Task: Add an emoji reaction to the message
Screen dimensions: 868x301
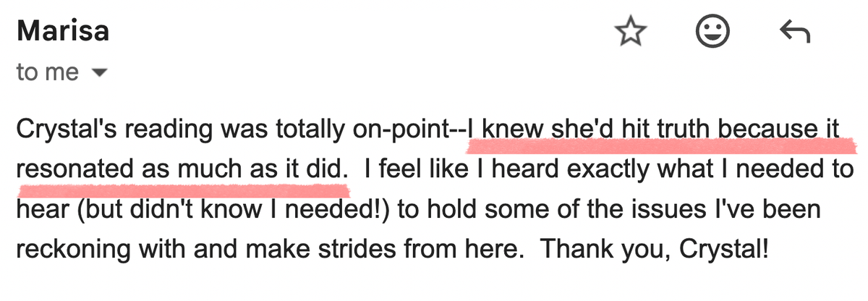Action: [712, 31]
